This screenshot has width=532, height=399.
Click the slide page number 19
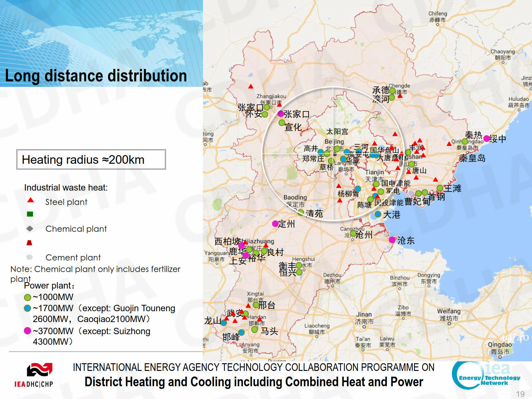coord(520,394)
